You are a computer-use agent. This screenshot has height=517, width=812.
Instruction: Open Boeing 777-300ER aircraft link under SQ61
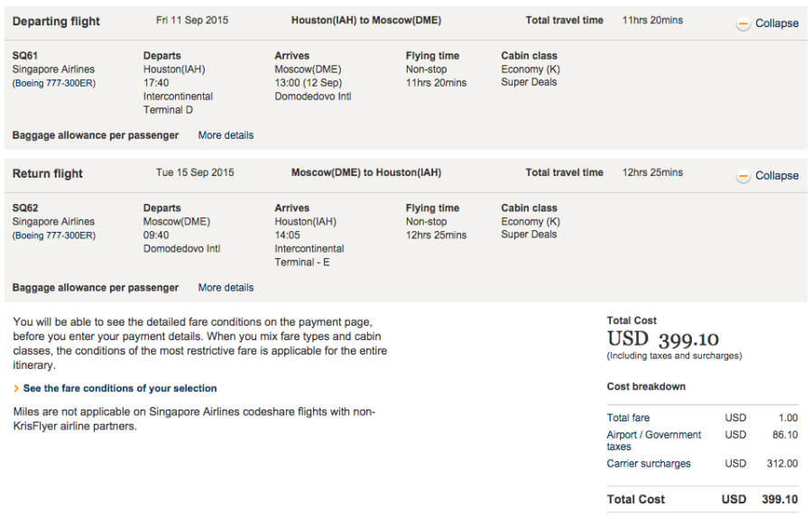coord(54,83)
